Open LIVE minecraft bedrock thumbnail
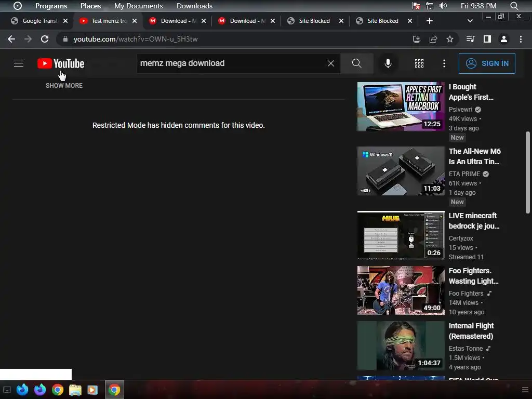The height and width of the screenshot is (399, 532). pos(401,235)
